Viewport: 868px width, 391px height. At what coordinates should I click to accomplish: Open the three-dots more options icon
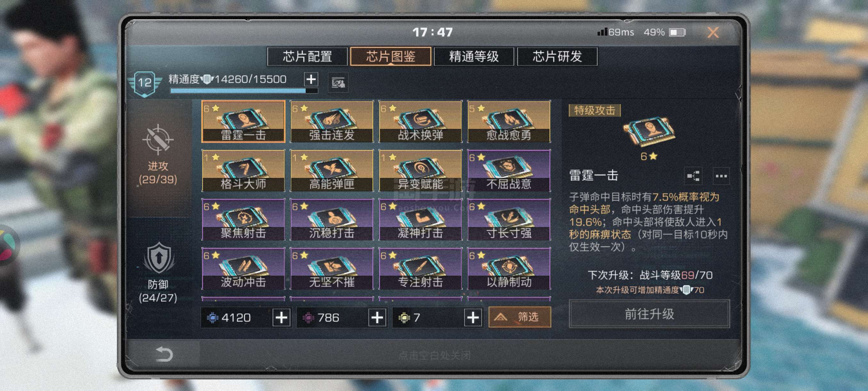(721, 176)
